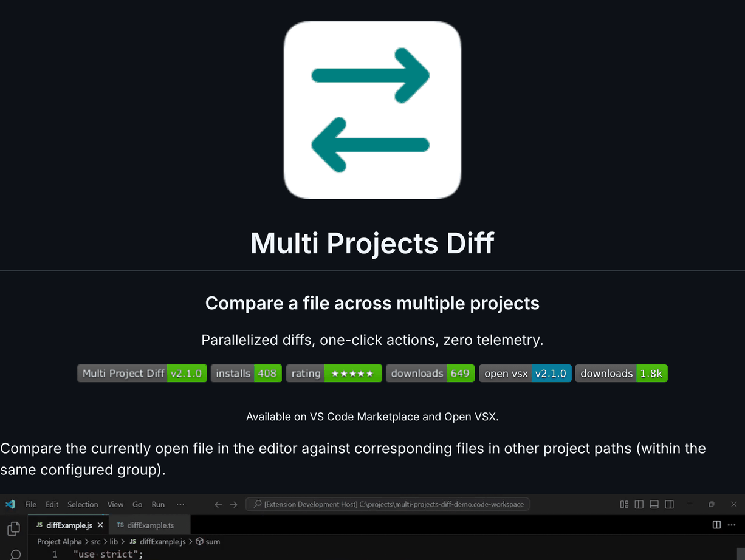Viewport: 745px width, 560px height.
Task: Open the downloads 649 badge
Action: tap(431, 374)
